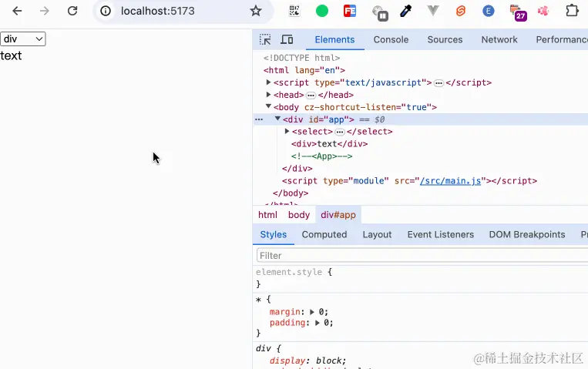Select html in the breadcrumb bar
This screenshot has height=369, width=588.
pos(267,215)
